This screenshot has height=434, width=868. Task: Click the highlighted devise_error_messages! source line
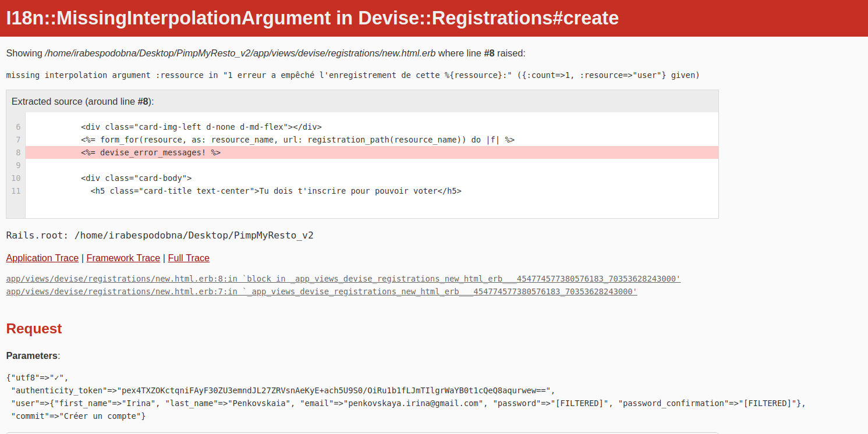pos(372,152)
